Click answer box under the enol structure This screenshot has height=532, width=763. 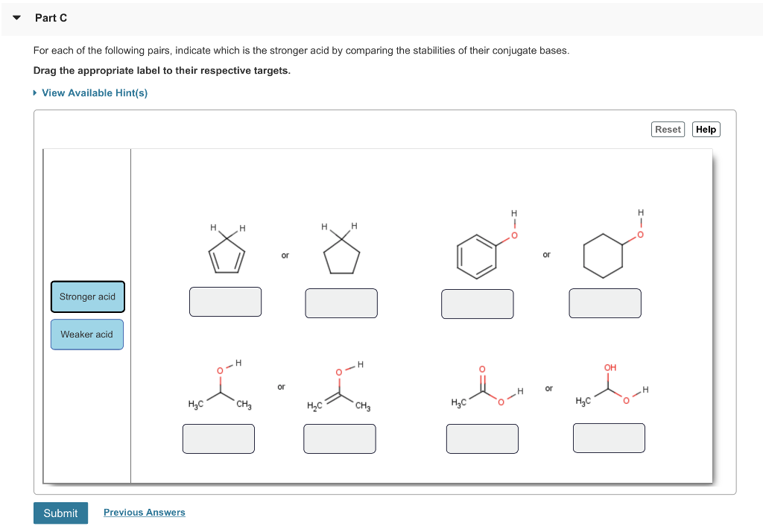tap(609, 437)
